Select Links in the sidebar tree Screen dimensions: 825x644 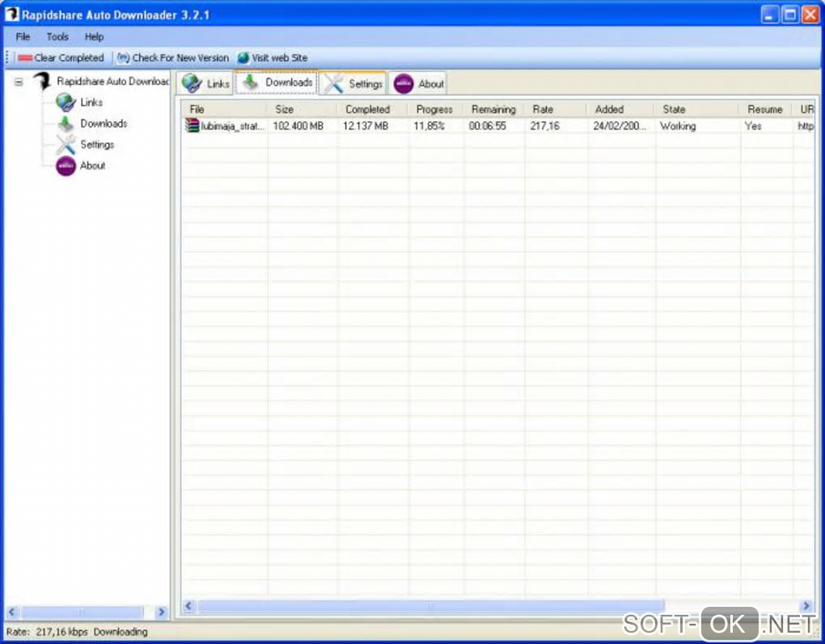click(x=91, y=102)
